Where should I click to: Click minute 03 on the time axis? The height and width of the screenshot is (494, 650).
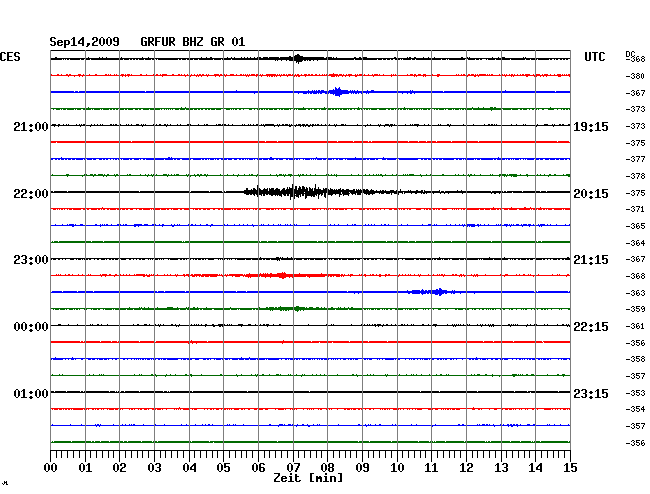(154, 467)
